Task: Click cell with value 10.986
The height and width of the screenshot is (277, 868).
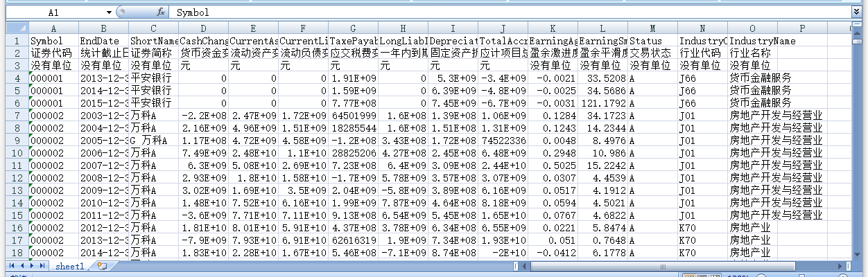Action: coord(602,153)
